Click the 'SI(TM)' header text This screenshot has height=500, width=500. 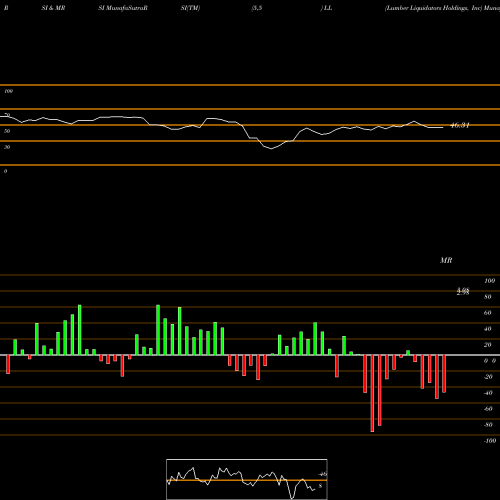pos(190,8)
